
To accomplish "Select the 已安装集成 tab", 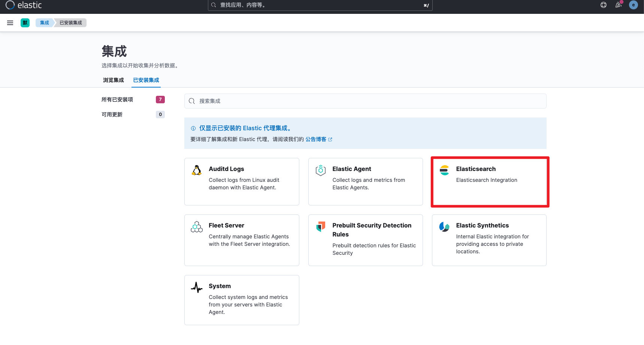I will click(x=146, y=80).
